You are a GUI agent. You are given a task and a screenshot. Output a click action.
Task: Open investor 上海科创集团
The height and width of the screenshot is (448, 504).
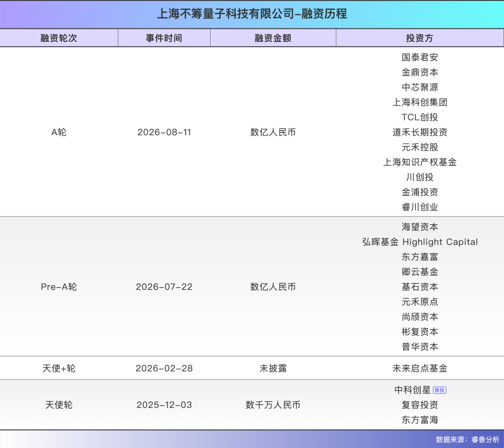pyautogui.click(x=420, y=102)
